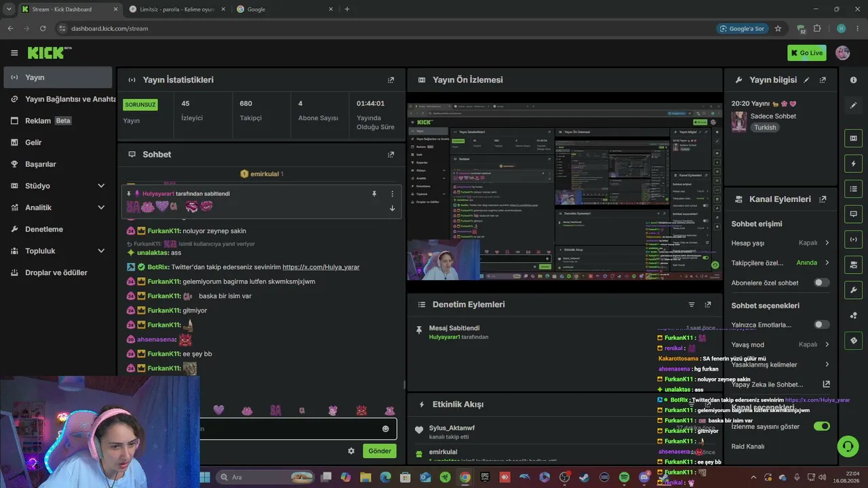Viewport: 868px width, 488px height.
Task: Toggle the list widget rail icon
Action: (x=853, y=188)
